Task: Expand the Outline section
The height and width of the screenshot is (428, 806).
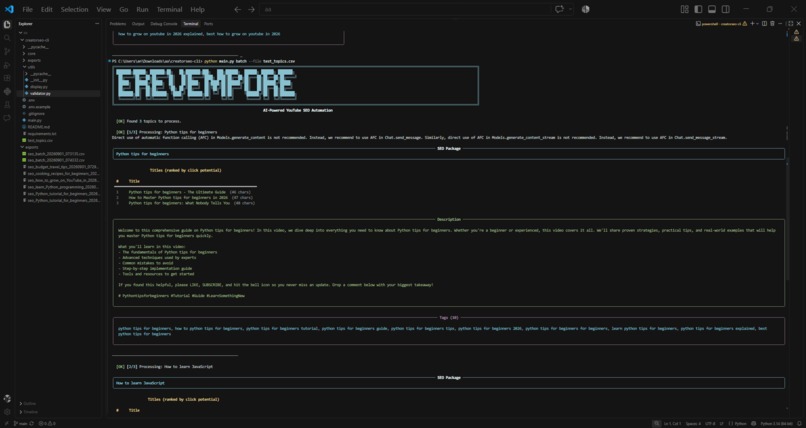Action: point(28,404)
